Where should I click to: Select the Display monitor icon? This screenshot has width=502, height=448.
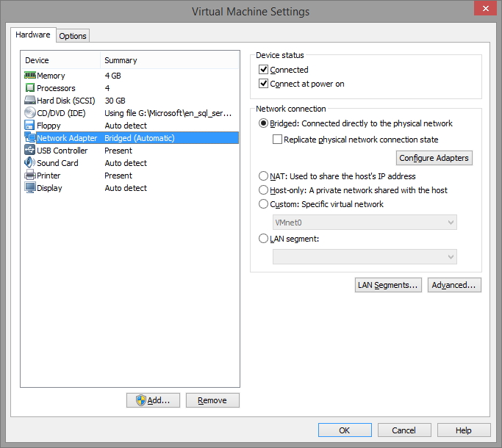pos(30,188)
